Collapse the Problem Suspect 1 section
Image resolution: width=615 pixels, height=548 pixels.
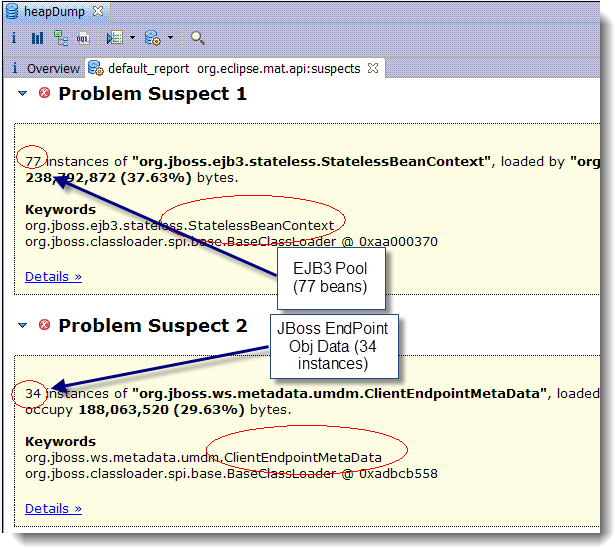pyautogui.click(x=23, y=94)
